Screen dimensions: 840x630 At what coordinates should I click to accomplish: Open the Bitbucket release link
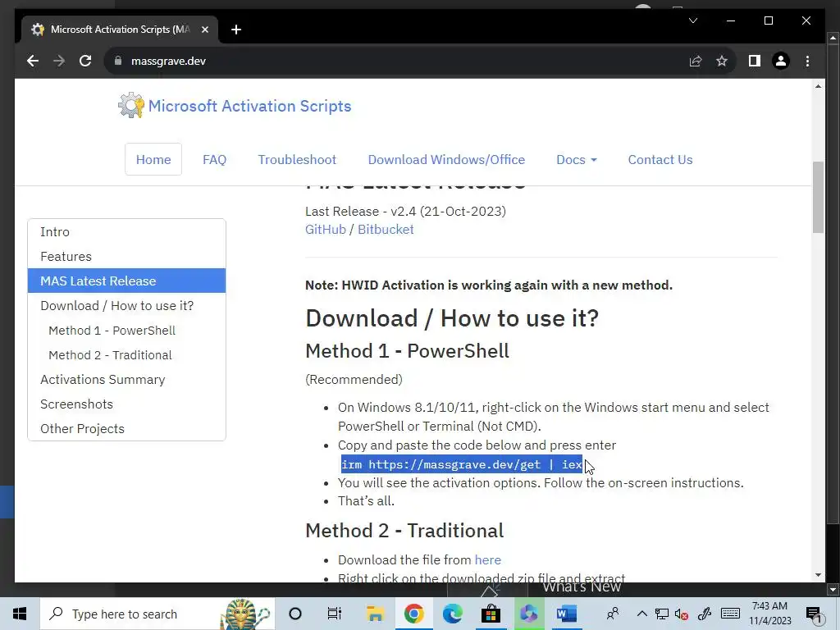pos(386,230)
